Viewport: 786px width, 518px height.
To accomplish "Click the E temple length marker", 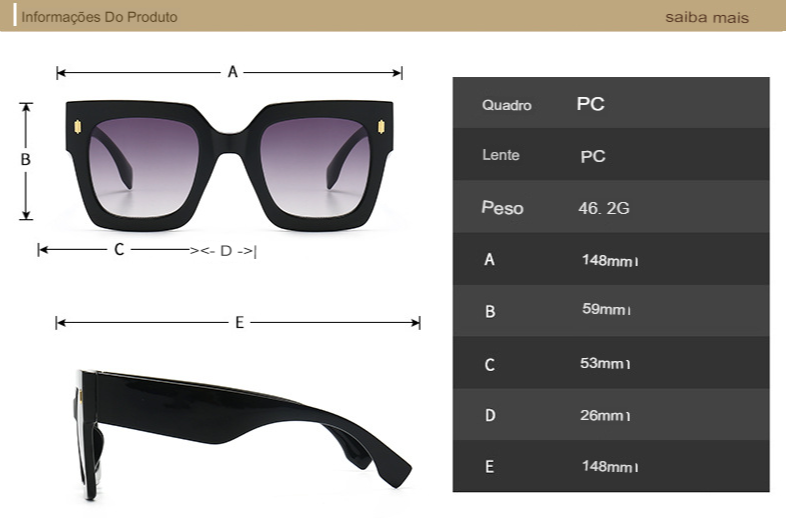I will [239, 322].
